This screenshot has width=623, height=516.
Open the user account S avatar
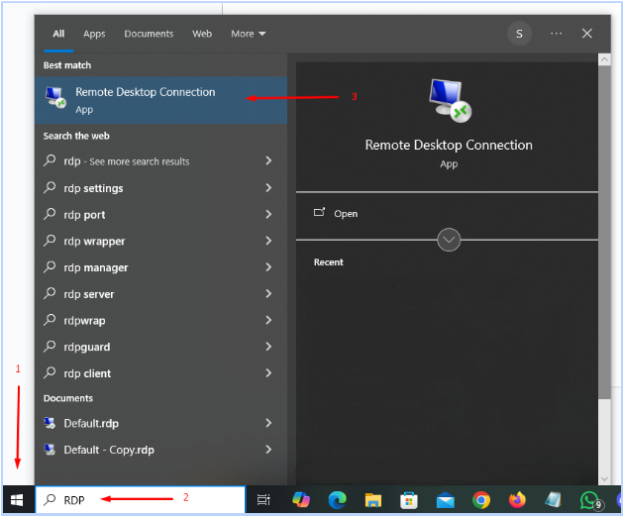pyautogui.click(x=519, y=34)
